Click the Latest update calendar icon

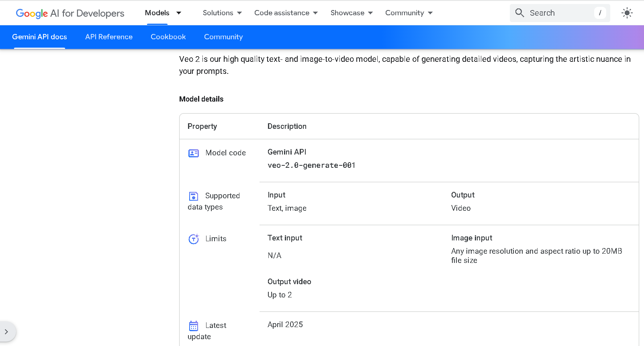pos(194,326)
